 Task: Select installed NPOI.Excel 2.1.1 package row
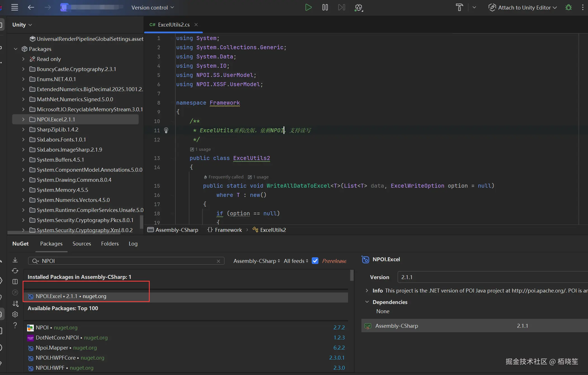click(186, 296)
